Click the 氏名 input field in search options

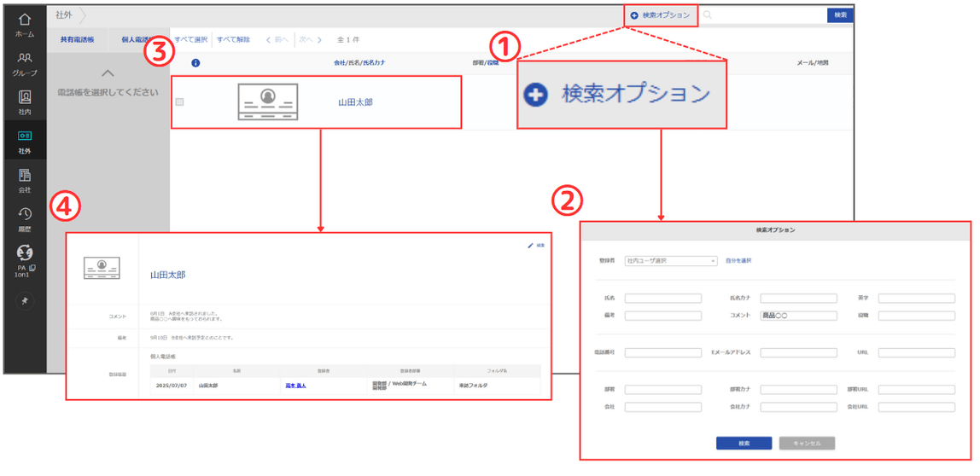(x=663, y=299)
